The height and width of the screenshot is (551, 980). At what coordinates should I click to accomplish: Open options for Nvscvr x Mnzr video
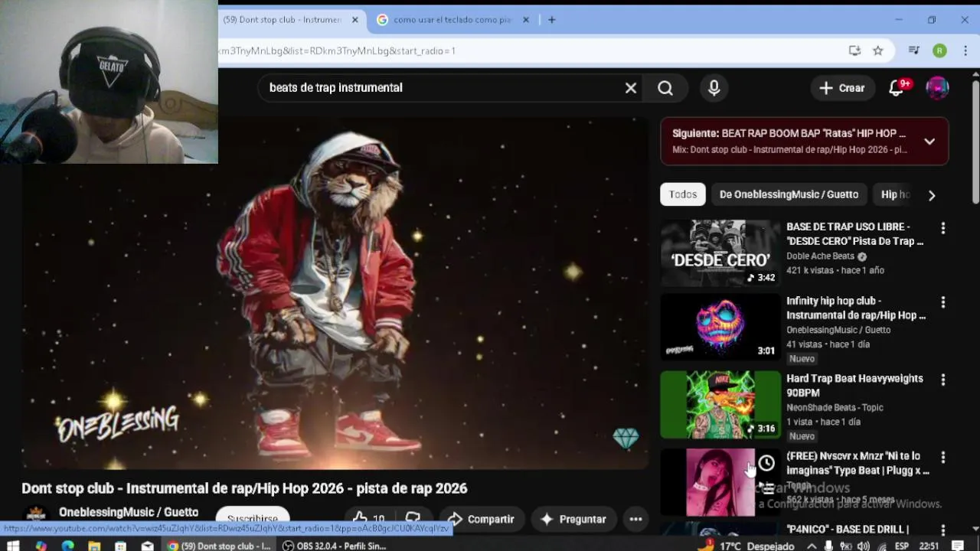[x=942, y=457]
